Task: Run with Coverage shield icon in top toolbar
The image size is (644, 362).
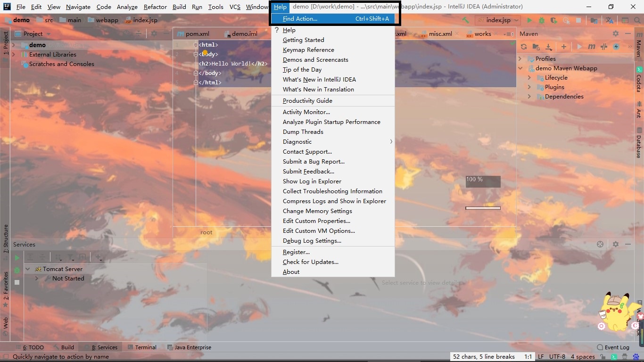Action: (x=554, y=20)
